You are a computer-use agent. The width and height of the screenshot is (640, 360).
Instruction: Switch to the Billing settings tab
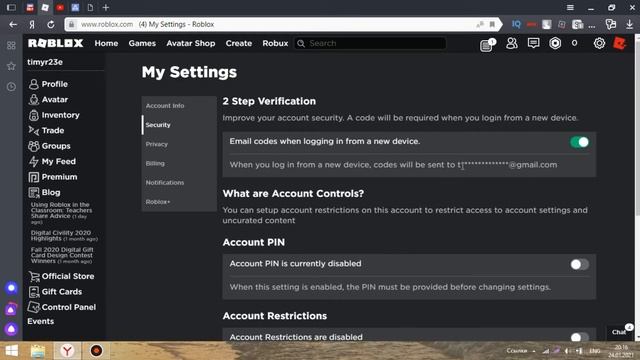[155, 163]
